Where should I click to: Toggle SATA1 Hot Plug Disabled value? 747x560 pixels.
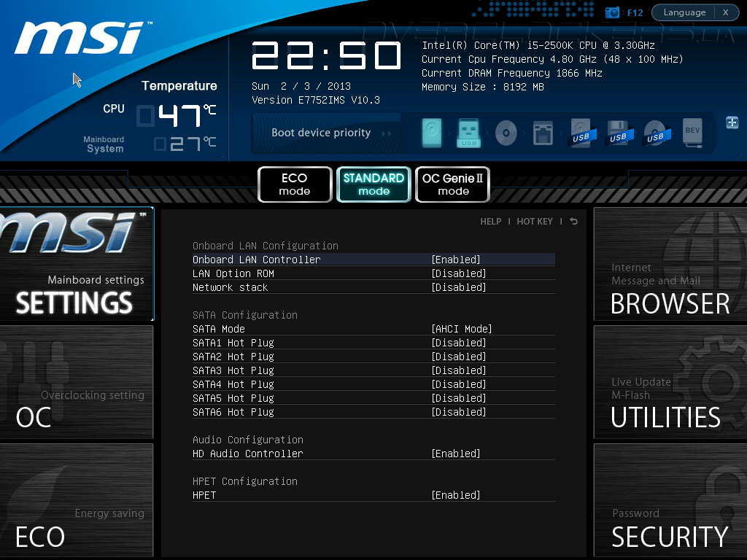click(459, 343)
